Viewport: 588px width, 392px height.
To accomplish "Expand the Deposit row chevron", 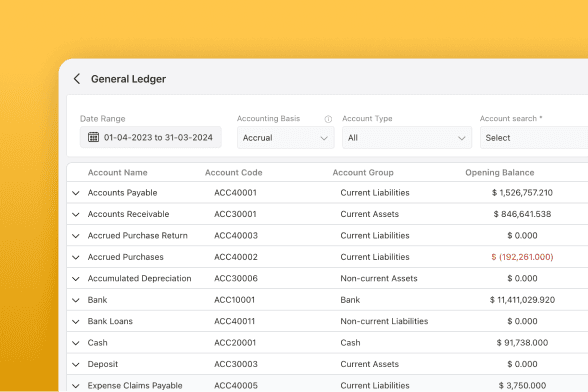I will click(76, 364).
